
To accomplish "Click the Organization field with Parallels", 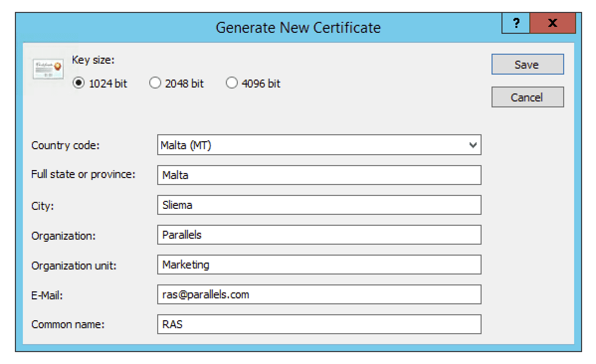I will pos(318,235).
